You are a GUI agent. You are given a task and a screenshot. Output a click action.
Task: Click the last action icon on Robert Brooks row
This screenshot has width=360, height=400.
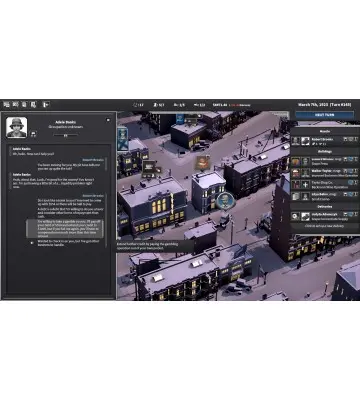[x=356, y=139]
